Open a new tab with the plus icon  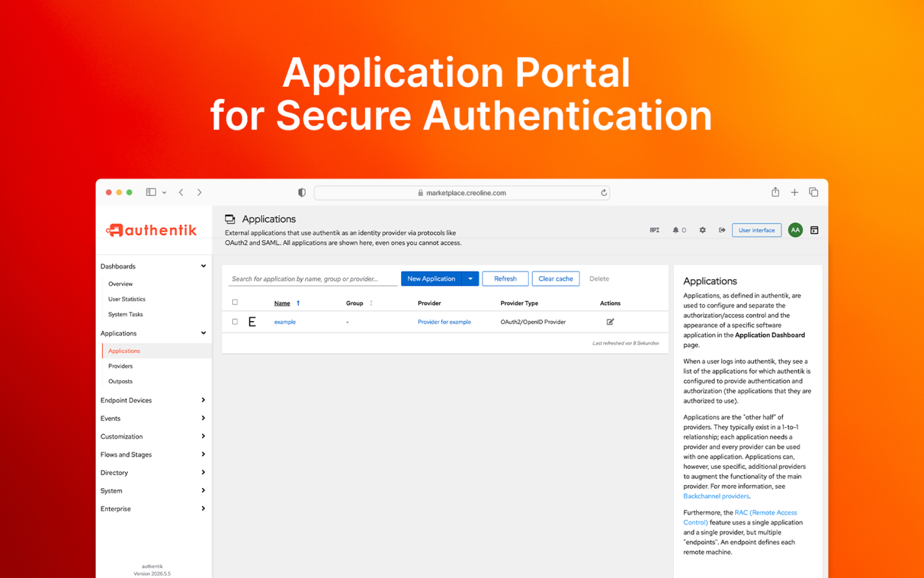(x=795, y=192)
